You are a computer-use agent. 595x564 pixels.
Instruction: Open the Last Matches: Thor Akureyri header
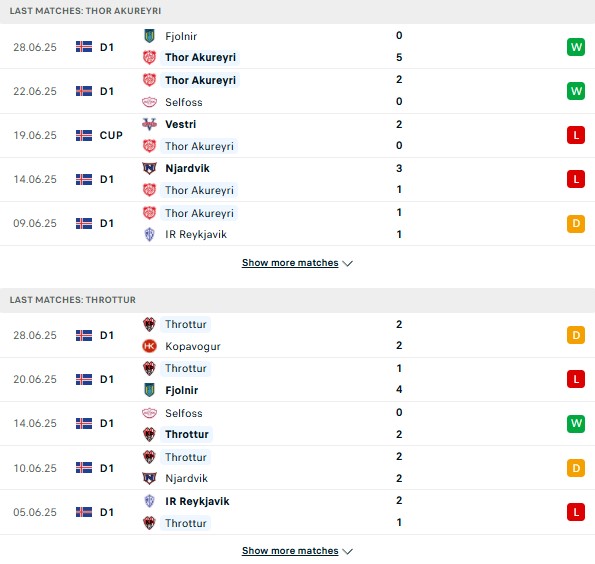click(x=85, y=11)
